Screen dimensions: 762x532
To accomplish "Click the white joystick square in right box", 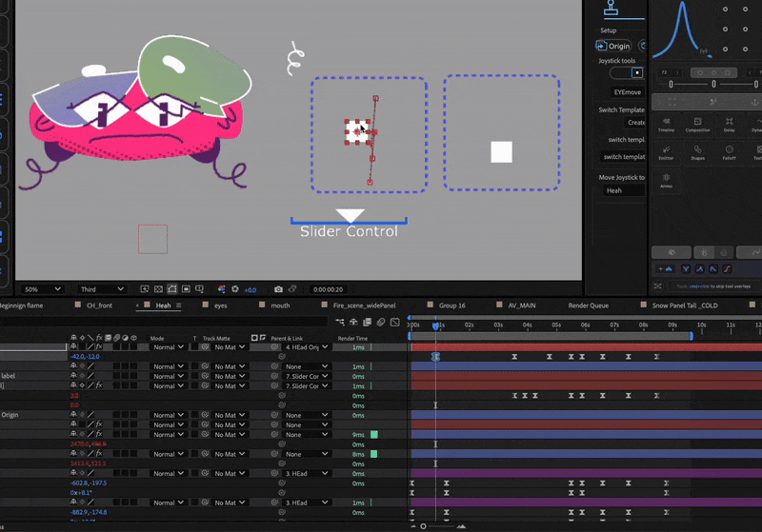I will (x=502, y=152).
